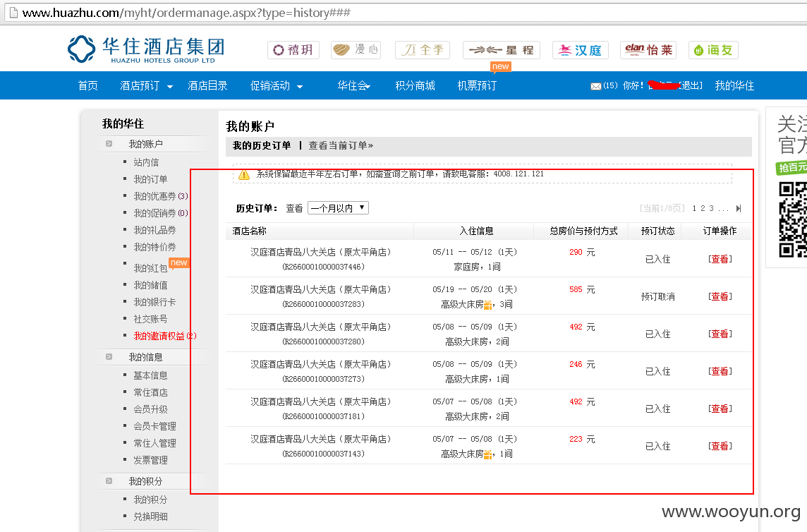Open 我的银行卡 in sidebar
The image size is (807, 532).
154,302
